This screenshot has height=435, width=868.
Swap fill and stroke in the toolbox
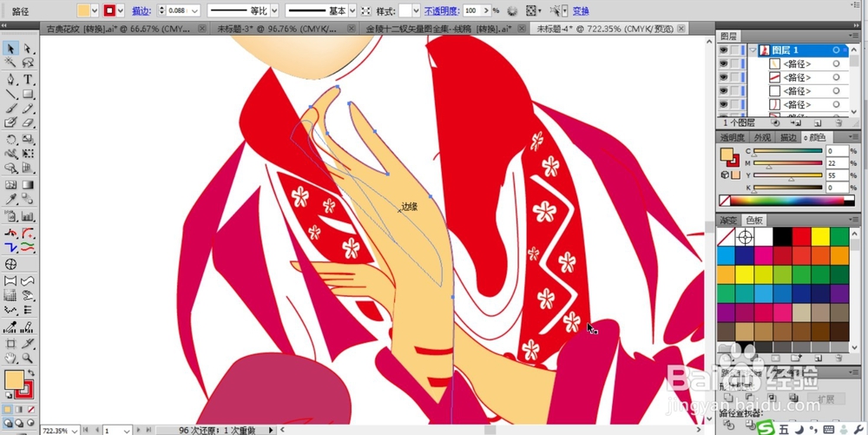click(31, 373)
